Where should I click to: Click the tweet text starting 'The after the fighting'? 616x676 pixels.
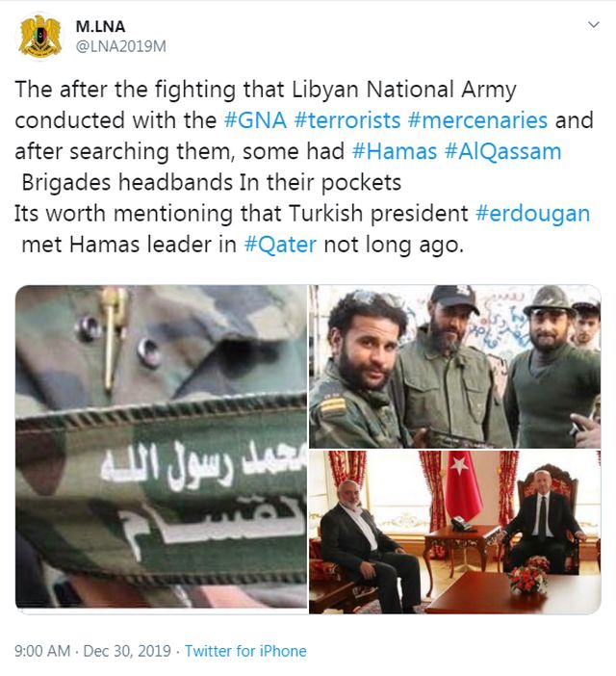(x=304, y=167)
